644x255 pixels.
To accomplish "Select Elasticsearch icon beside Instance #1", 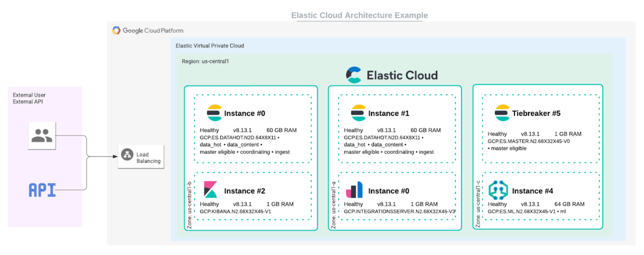I will [358, 113].
